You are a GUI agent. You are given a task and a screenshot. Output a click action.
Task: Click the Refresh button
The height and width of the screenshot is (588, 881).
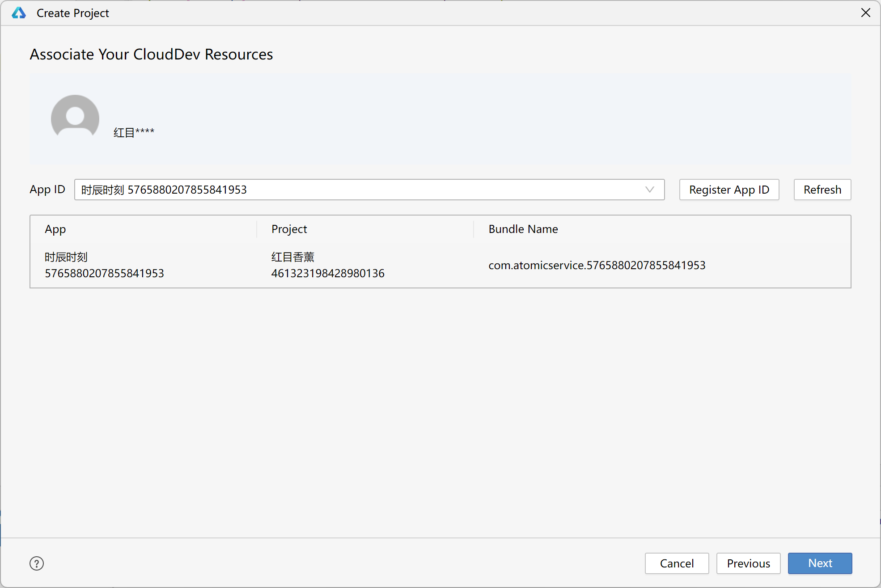822,190
